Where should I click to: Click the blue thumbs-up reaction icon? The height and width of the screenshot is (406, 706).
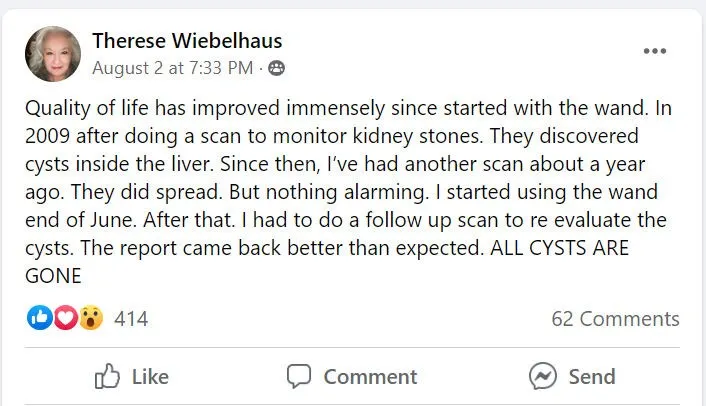[41, 319]
